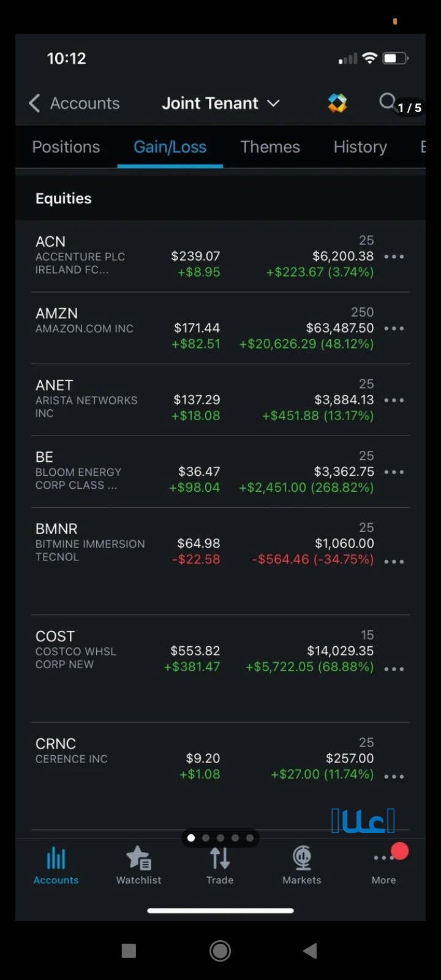Open the Trade arrows icon

click(x=220, y=859)
